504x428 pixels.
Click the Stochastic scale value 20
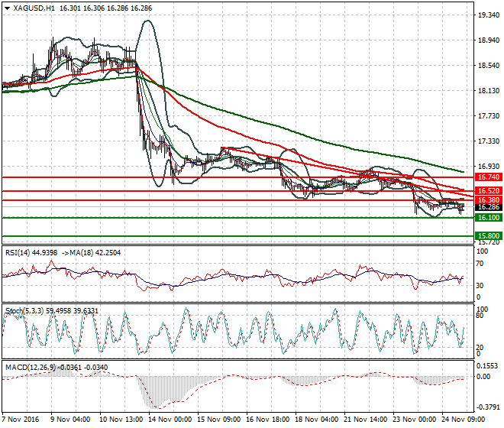click(480, 348)
